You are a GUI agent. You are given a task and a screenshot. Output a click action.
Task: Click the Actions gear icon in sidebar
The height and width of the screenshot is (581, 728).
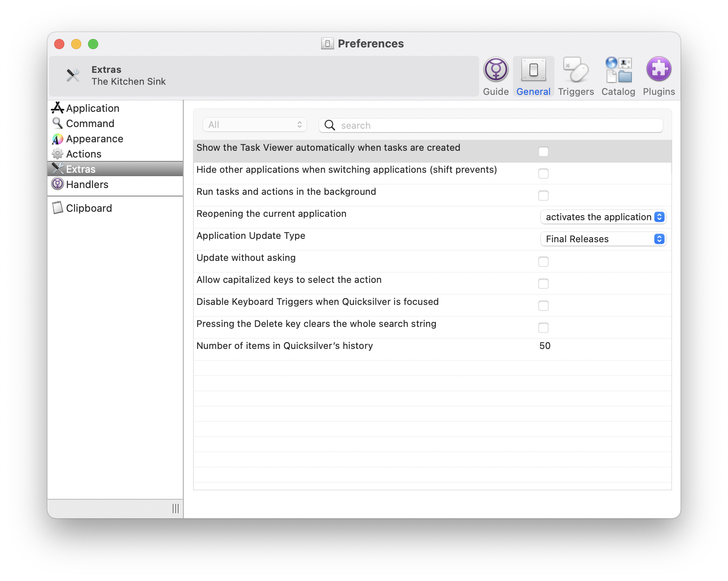click(58, 154)
